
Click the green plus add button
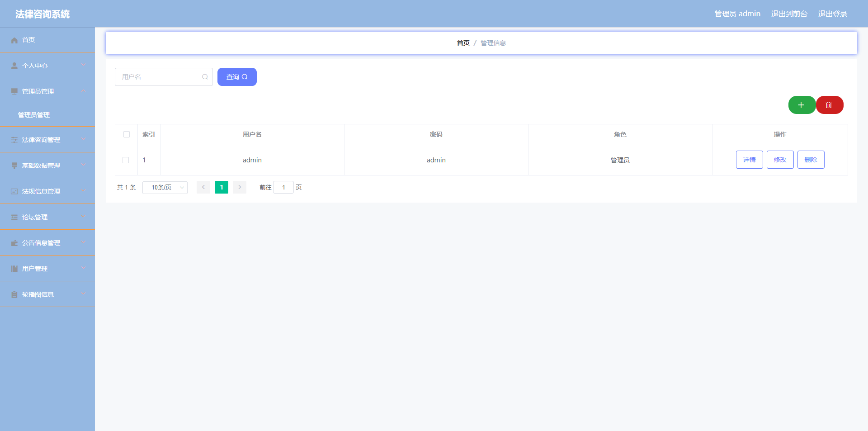point(802,105)
